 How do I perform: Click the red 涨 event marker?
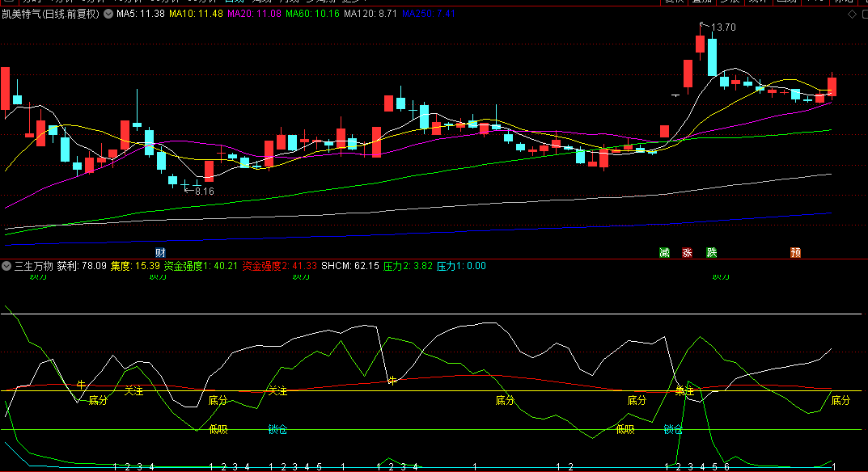point(687,253)
